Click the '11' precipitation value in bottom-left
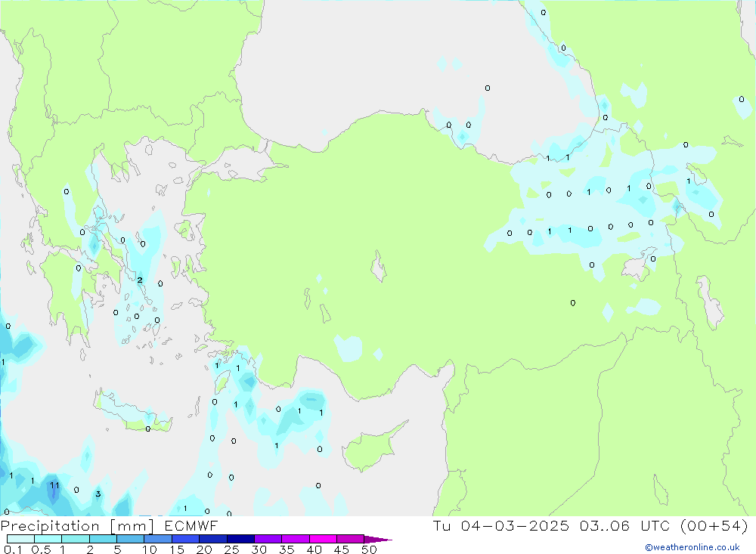The height and width of the screenshot is (554, 756). tap(54, 485)
